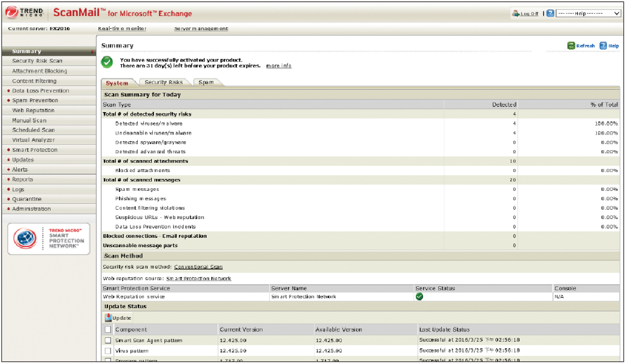The height and width of the screenshot is (364, 626).
Task: Click 'Current Version' column header
Action: click(241, 330)
